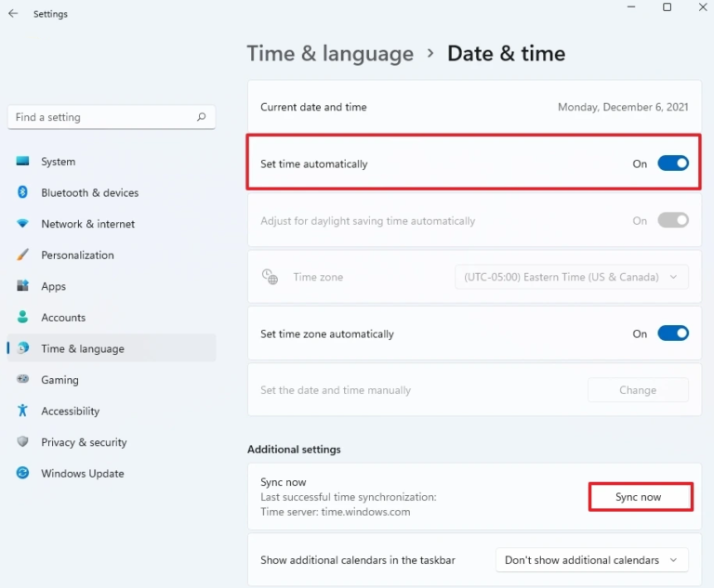Open Windows Update category
This screenshot has width=714, height=588.
click(x=112, y=474)
